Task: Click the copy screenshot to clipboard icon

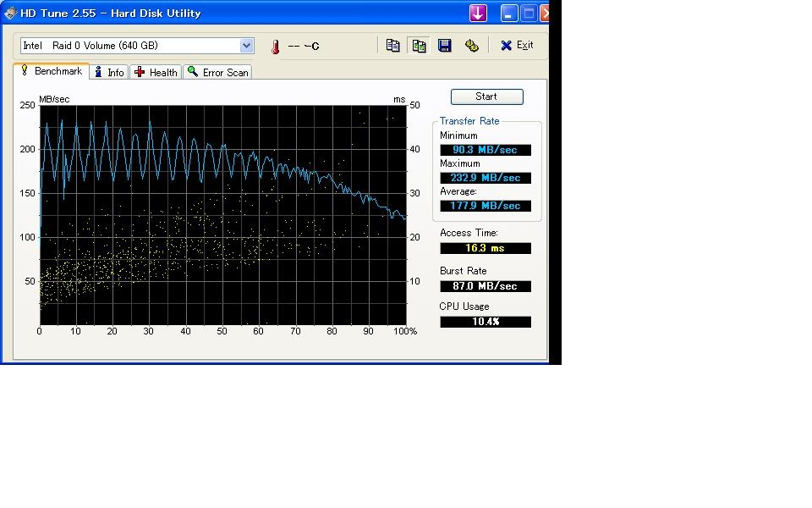Action: 419,46
